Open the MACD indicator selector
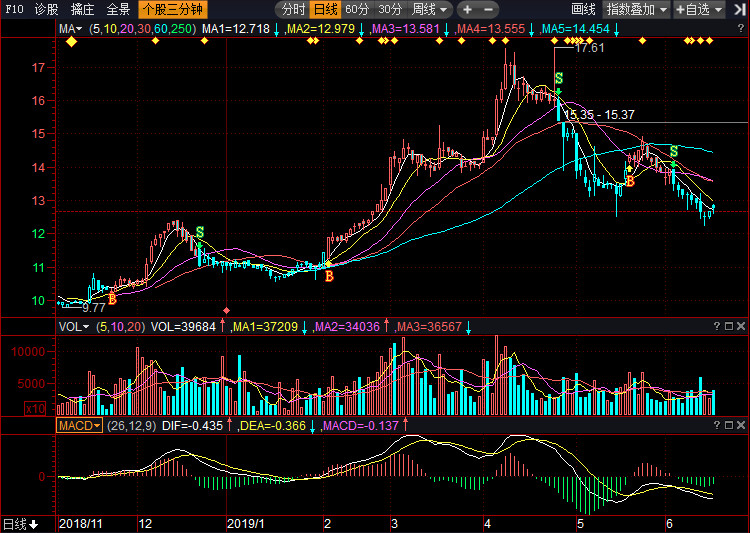Screen dimensions: 750x533 tap(78, 425)
